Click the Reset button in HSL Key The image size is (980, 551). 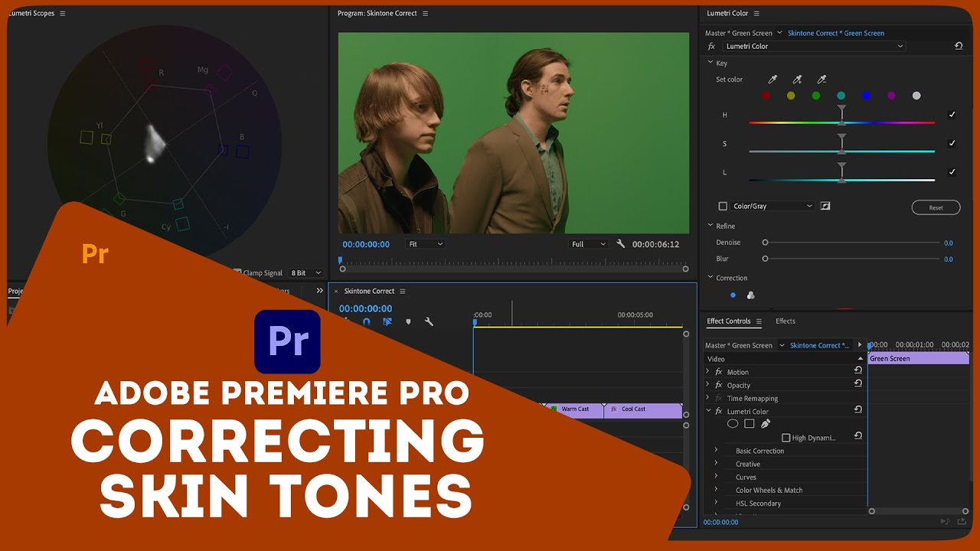pyautogui.click(x=936, y=207)
